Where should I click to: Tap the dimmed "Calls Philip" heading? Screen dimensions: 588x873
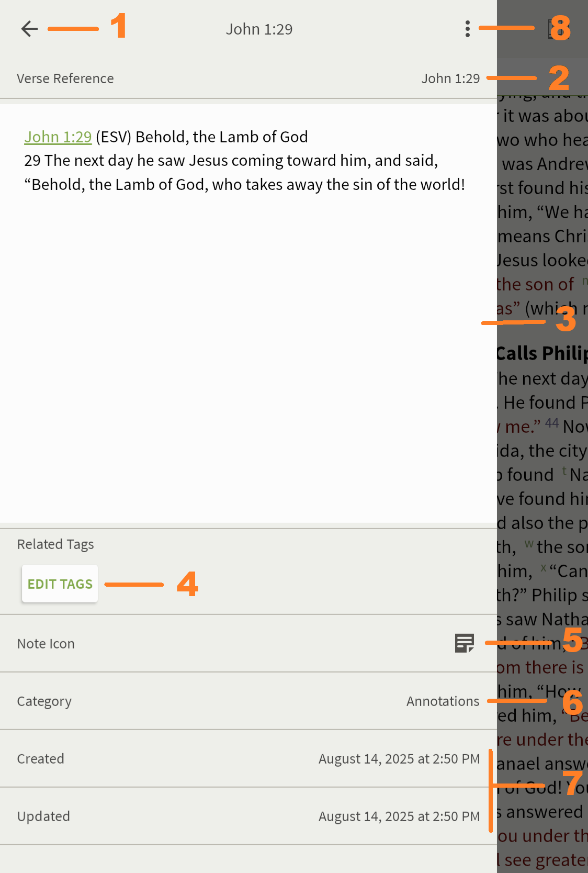[x=542, y=354]
